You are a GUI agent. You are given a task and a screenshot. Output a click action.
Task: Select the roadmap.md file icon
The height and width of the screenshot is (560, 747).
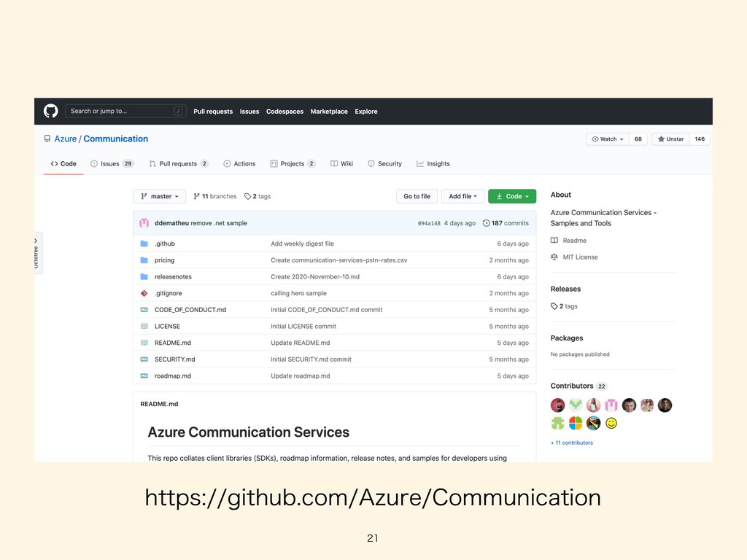coord(144,376)
